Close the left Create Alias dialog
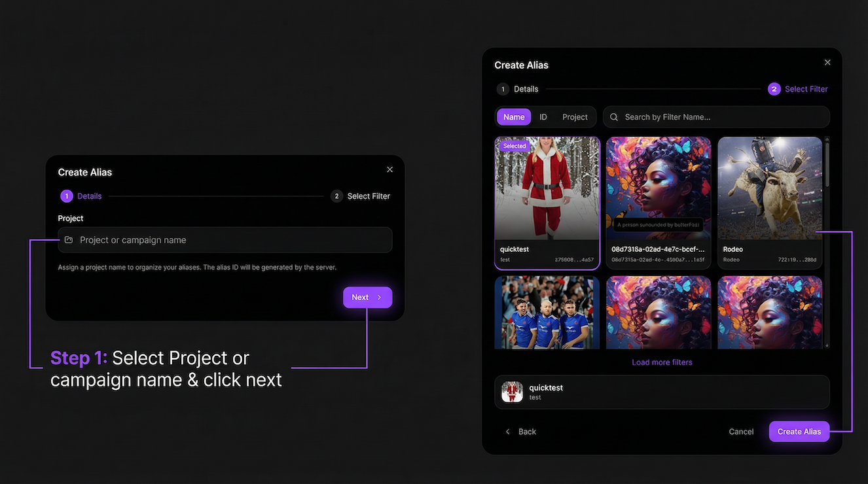Viewport: 868px width, 484px height. pyautogui.click(x=389, y=170)
